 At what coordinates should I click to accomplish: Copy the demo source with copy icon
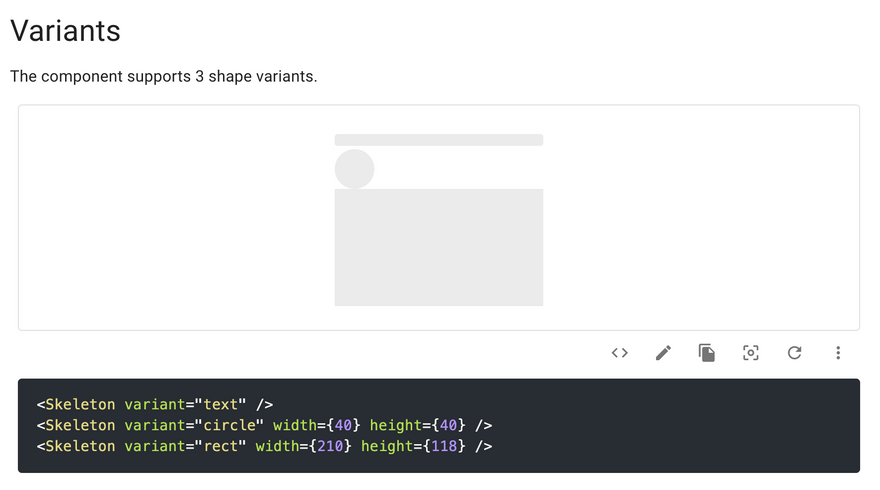point(707,353)
